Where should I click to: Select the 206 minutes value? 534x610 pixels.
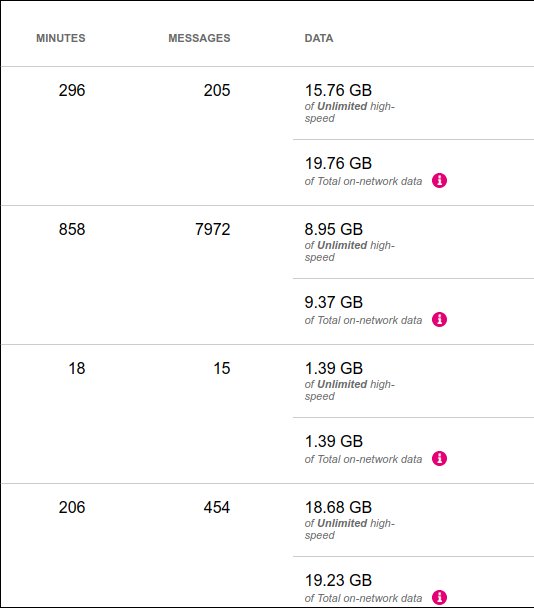tap(72, 507)
